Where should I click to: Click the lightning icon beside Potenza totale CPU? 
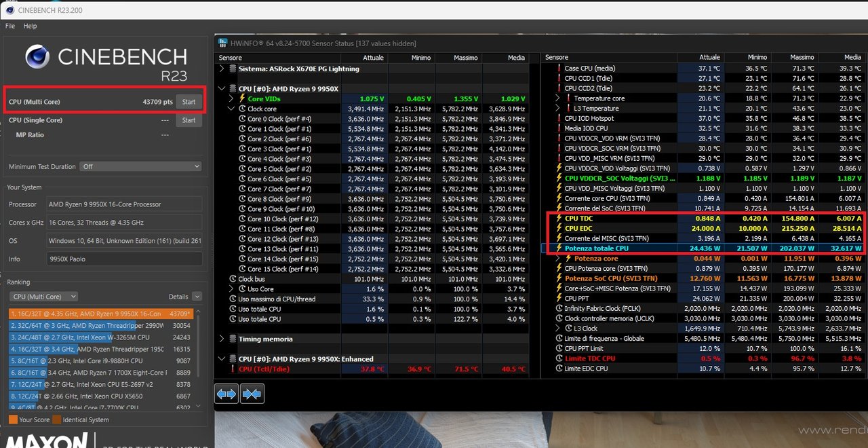point(559,248)
